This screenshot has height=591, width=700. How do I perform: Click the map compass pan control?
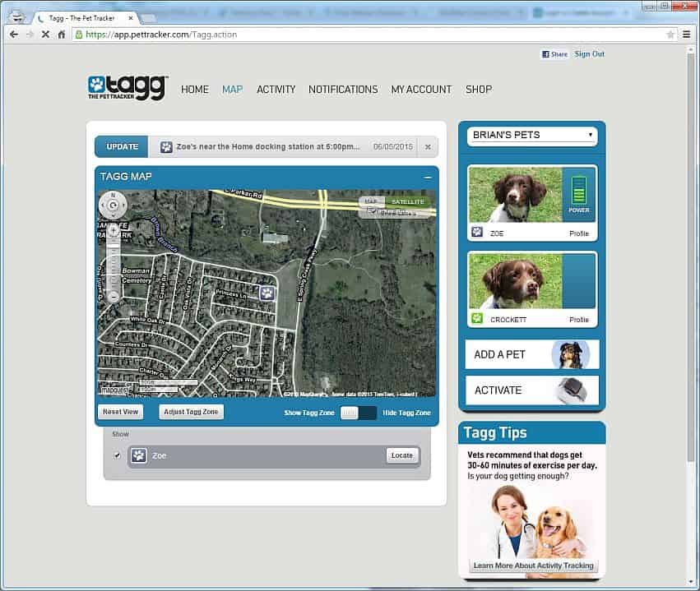(113, 205)
